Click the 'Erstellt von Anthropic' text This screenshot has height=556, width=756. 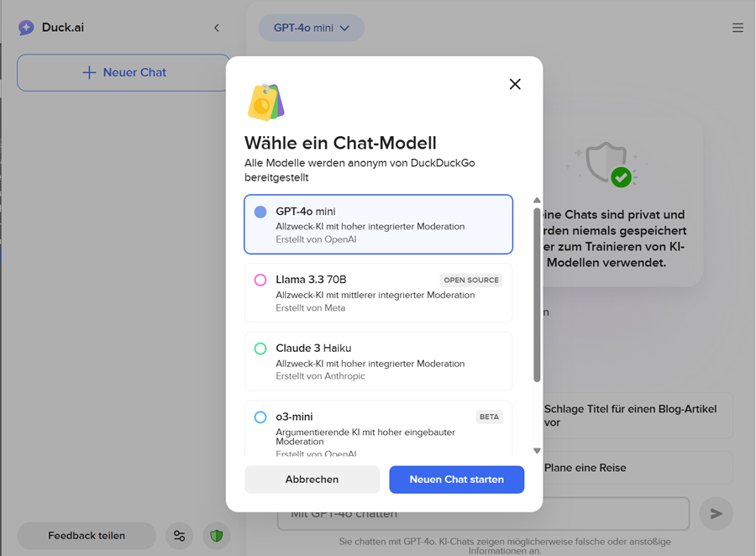pyautogui.click(x=321, y=376)
